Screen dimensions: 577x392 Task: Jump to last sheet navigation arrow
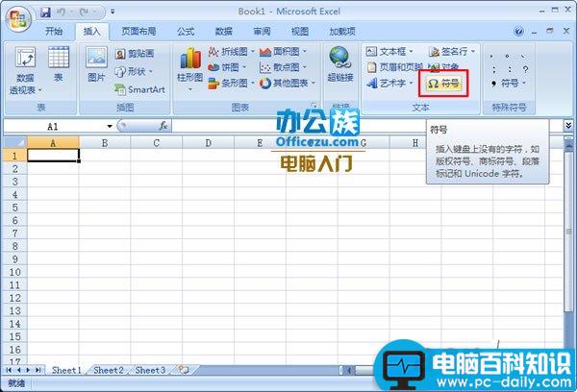pyautogui.click(x=38, y=370)
